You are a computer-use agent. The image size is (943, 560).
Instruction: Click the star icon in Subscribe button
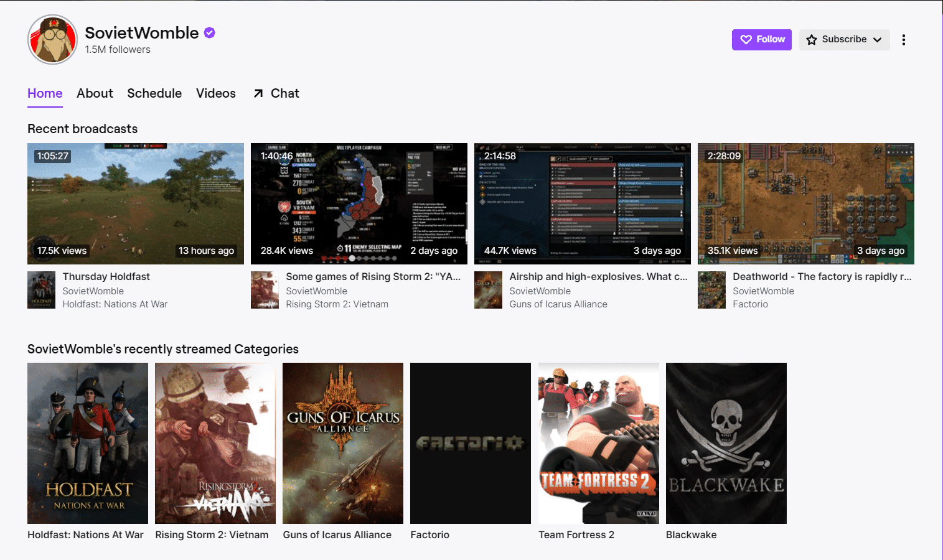(812, 40)
